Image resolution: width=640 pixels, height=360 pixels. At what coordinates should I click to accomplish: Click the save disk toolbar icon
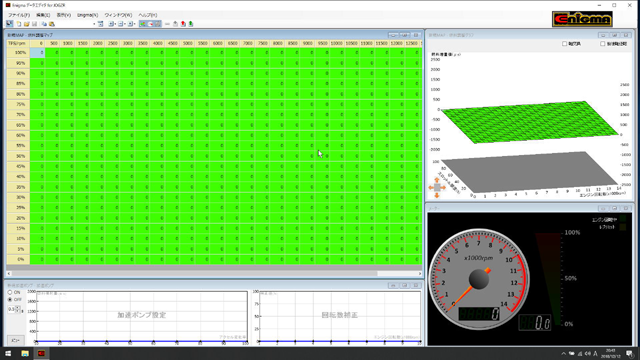(34, 24)
